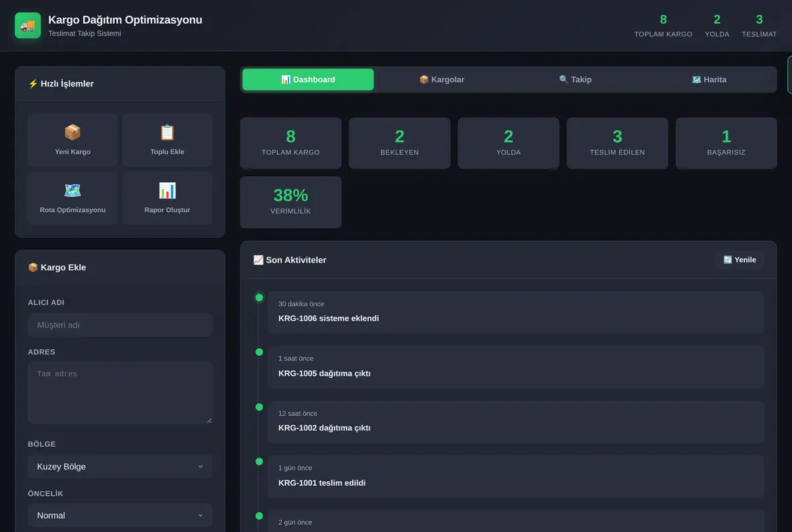The width and height of the screenshot is (792, 532).
Task: Click the Yolda stat card in dashboard
Action: (x=508, y=143)
